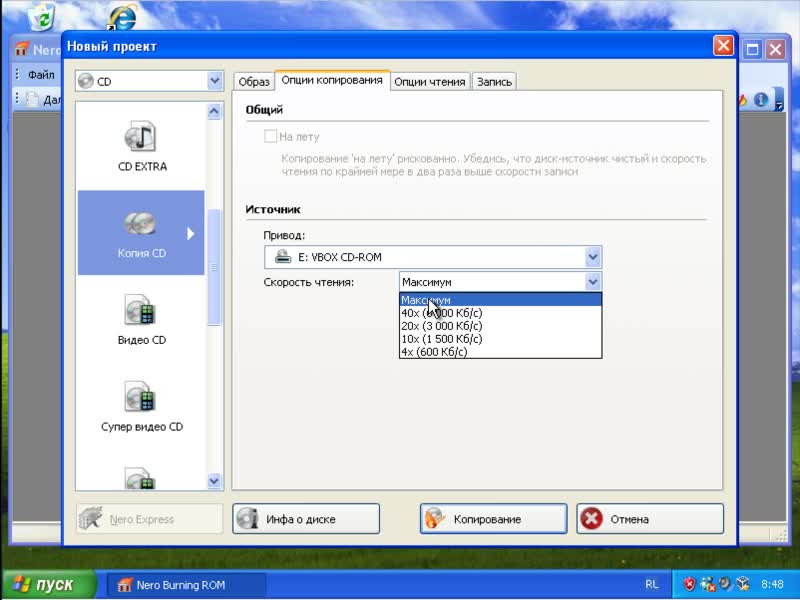This screenshot has width=800, height=600.
Task: Open the Запись tab
Action: coord(494,82)
